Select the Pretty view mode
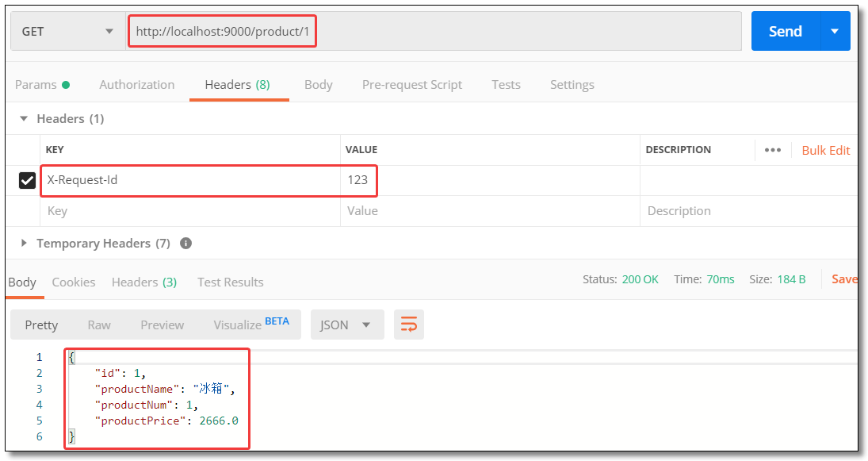This screenshot has width=868, height=461. tap(41, 325)
